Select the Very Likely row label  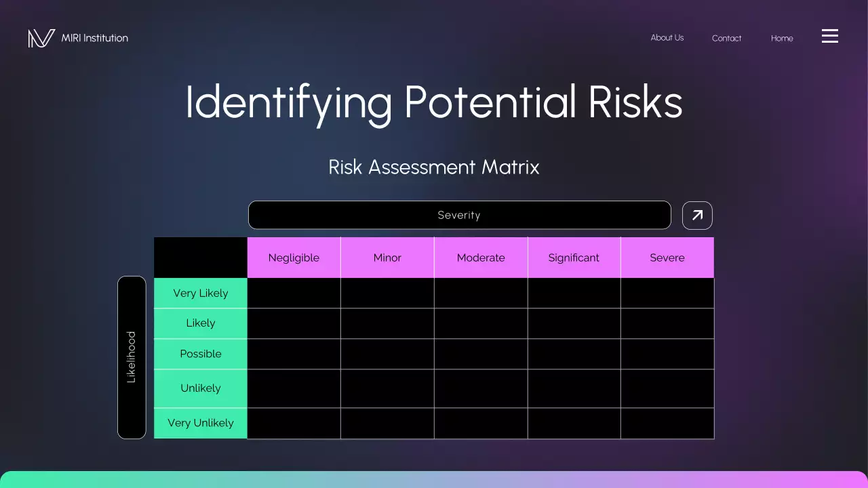[200, 293]
